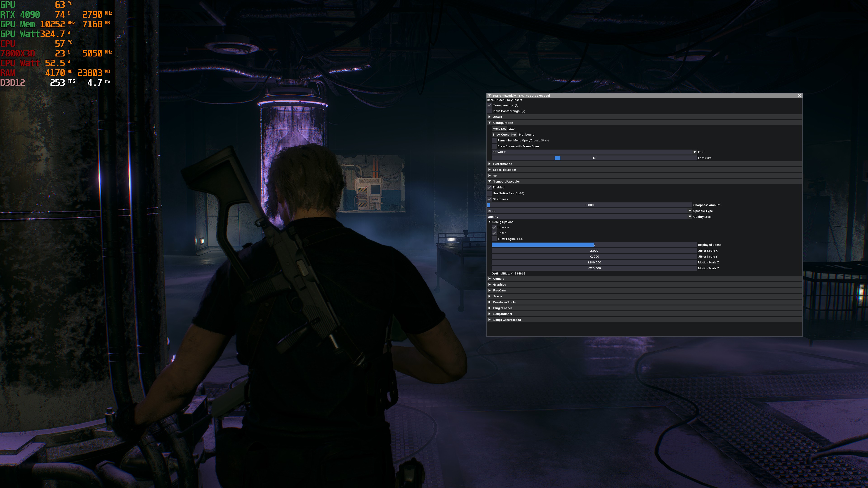Disable the TemporalUpscaler Enabled checkbox
This screenshot has width=868, height=488.
click(x=489, y=188)
